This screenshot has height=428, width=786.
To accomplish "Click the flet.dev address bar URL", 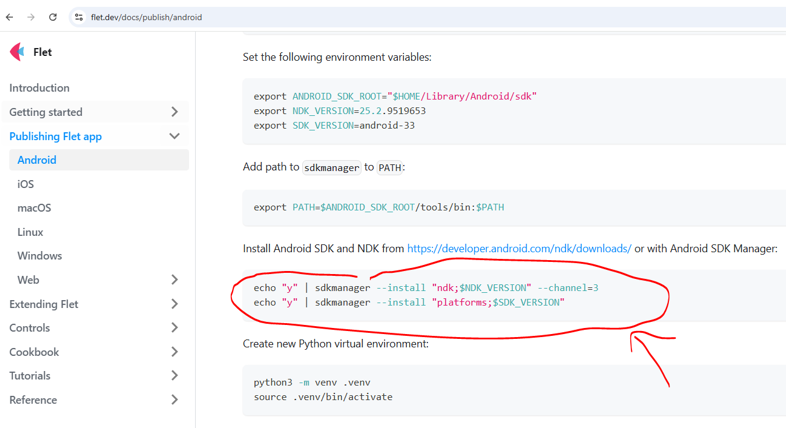I will coord(146,17).
